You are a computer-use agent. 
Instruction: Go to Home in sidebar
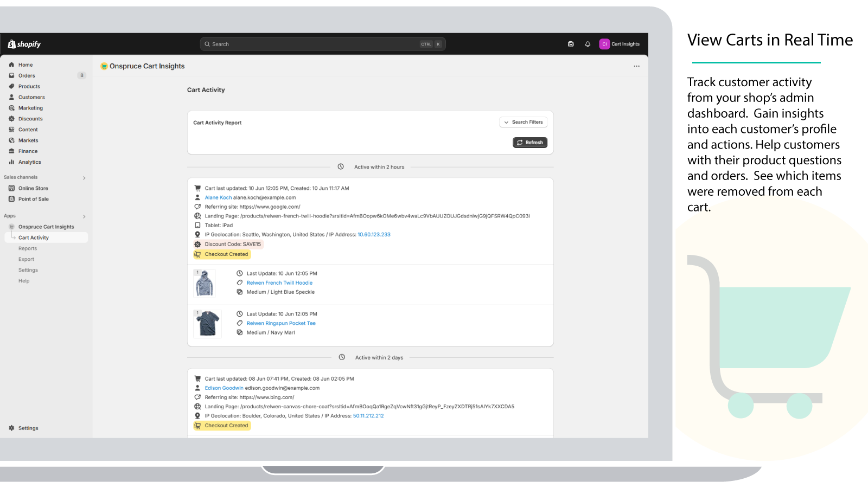25,65
